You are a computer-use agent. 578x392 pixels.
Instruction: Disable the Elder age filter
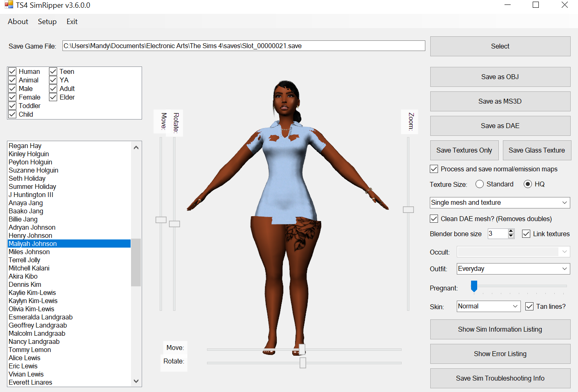(x=53, y=97)
